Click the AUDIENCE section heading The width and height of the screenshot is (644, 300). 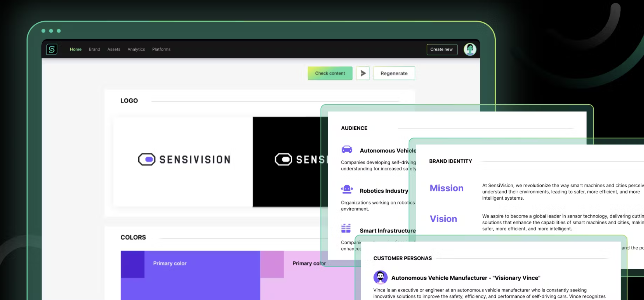[354, 128]
